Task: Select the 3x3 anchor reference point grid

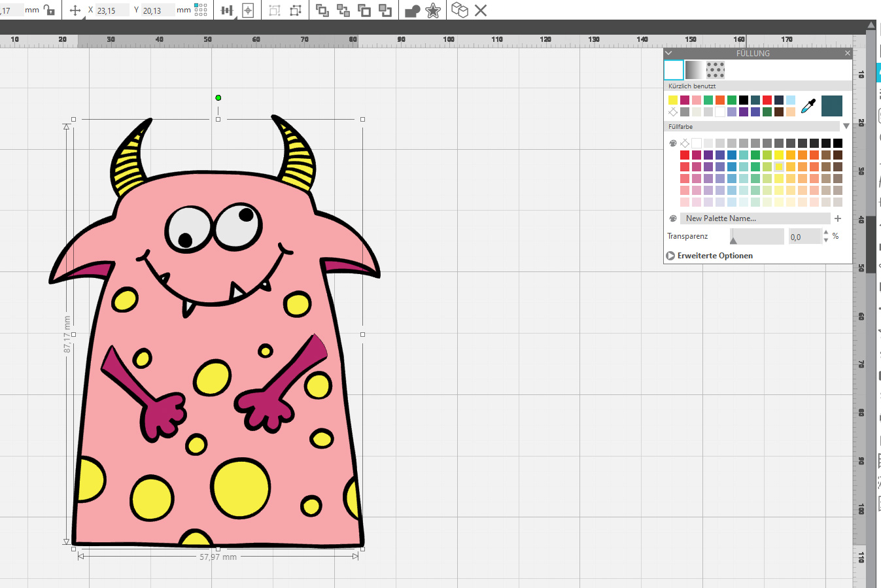Action: (x=201, y=10)
